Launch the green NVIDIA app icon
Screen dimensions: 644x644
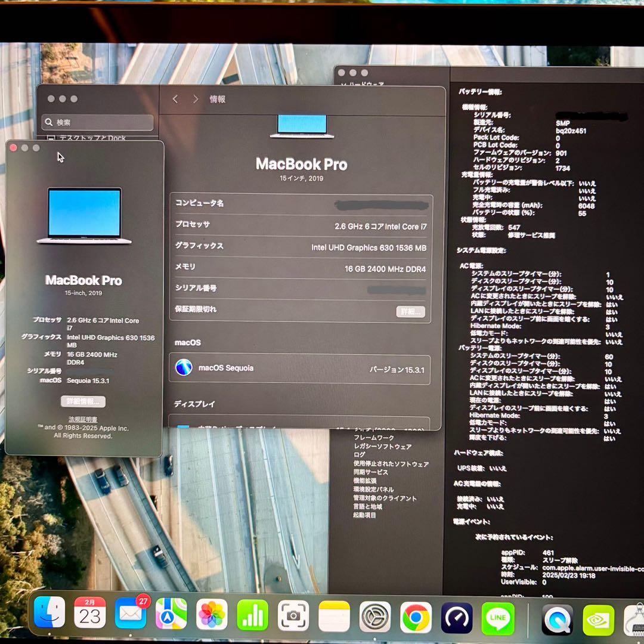coord(599,621)
